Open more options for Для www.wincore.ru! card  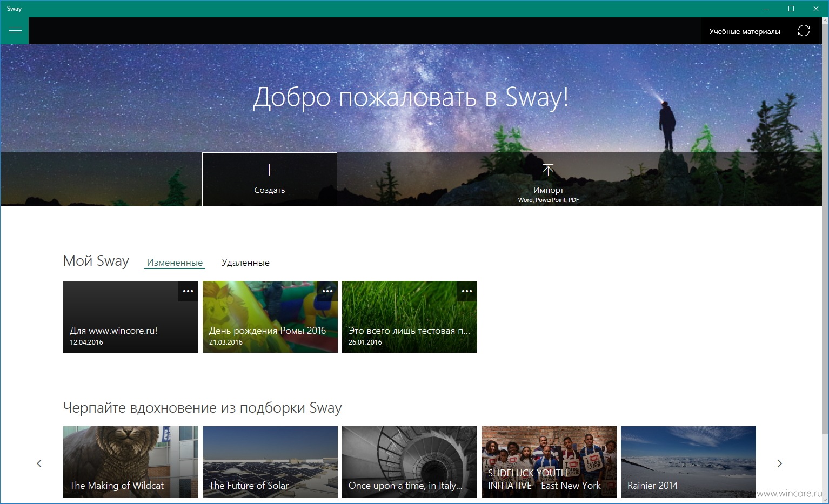(188, 291)
